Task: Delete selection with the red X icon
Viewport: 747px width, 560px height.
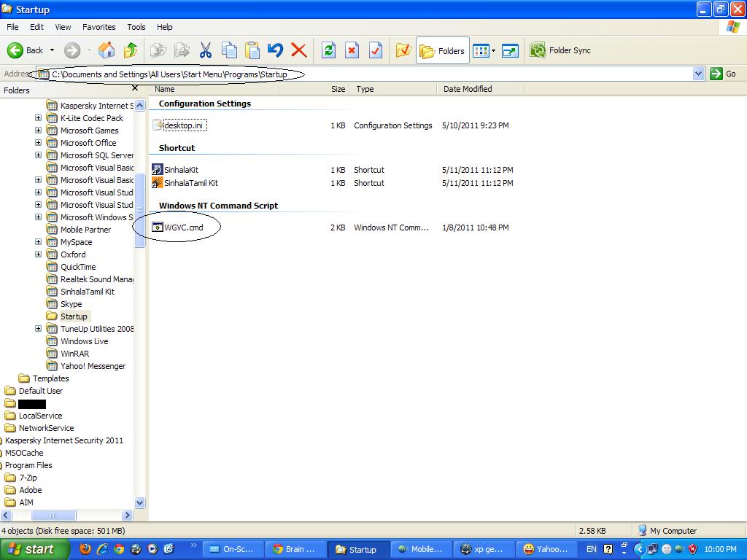Action: coord(298,50)
